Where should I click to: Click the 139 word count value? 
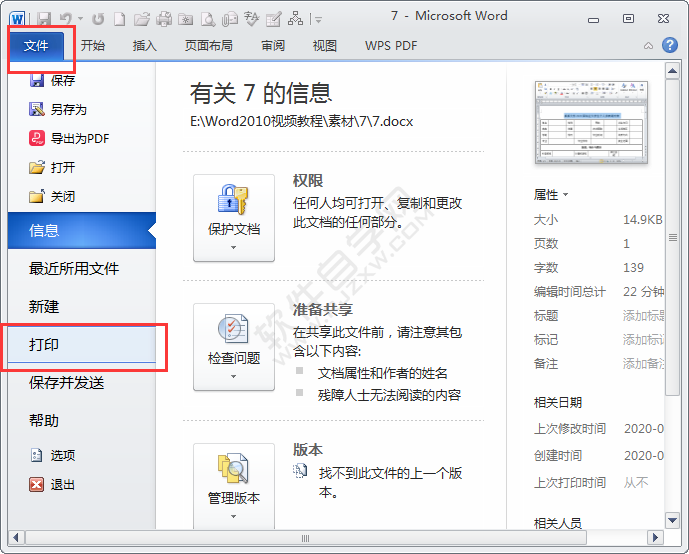click(633, 268)
